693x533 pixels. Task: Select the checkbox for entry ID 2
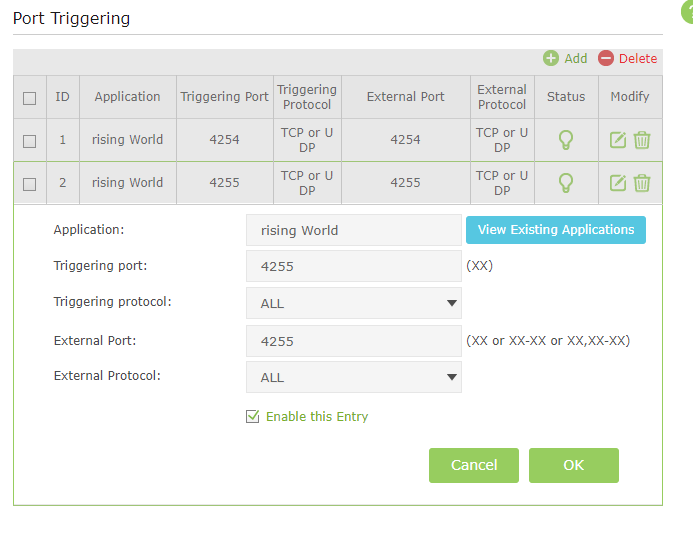tap(30, 184)
